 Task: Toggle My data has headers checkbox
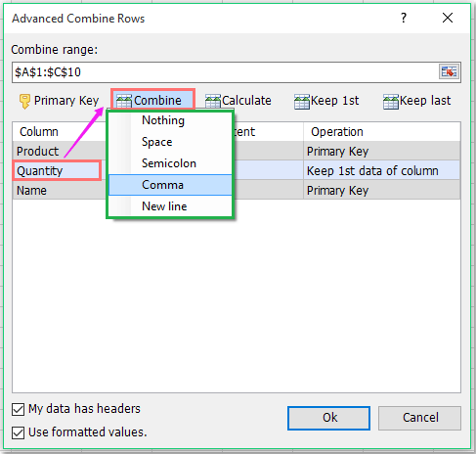click(18, 409)
